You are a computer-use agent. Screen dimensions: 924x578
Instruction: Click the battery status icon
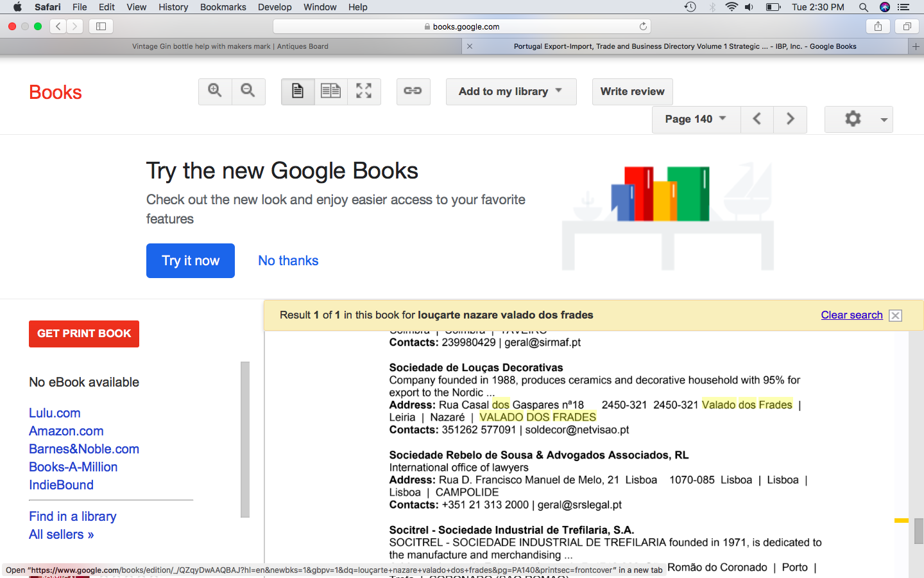(x=773, y=7)
